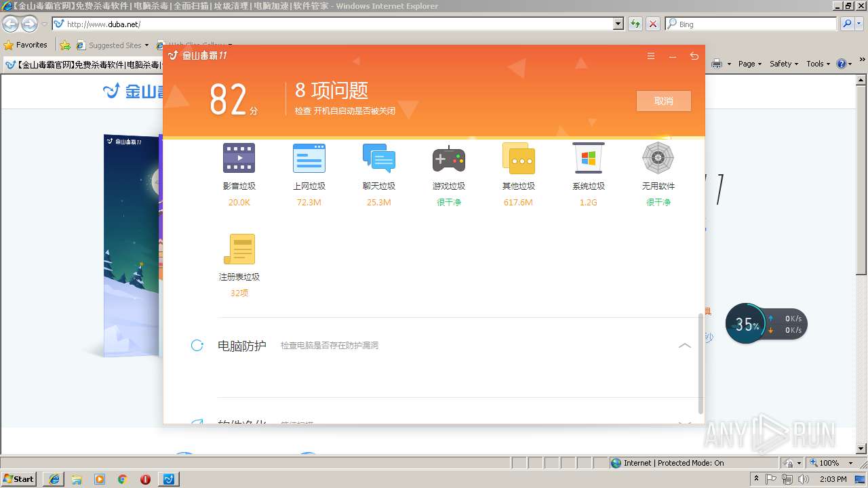Click the 32项 count under 注册表垃圾
The width and height of the screenshot is (868, 488).
tap(239, 293)
